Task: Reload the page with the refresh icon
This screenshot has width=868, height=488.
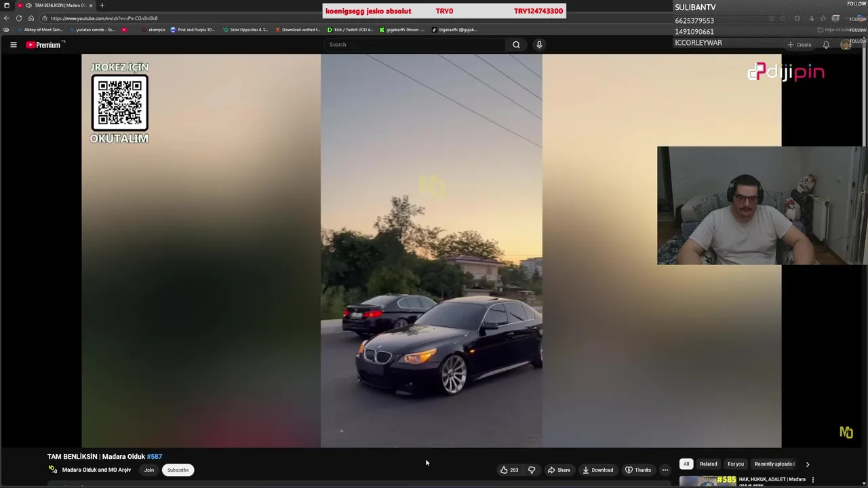Action: click(x=19, y=18)
